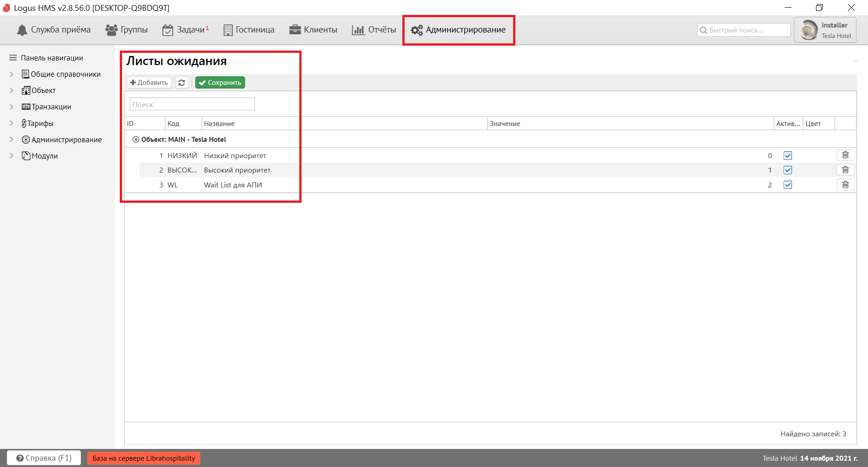Select Объект in the sidebar
The height and width of the screenshot is (467, 868).
click(39, 90)
